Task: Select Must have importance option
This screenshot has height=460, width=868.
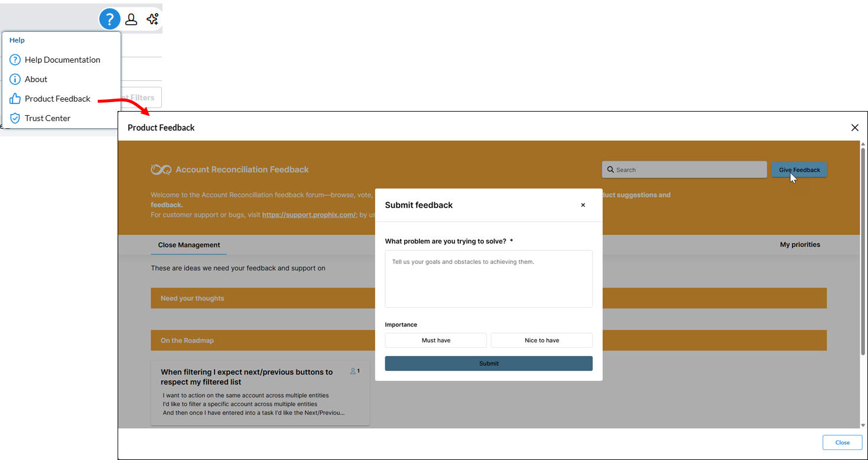Action: coord(435,340)
